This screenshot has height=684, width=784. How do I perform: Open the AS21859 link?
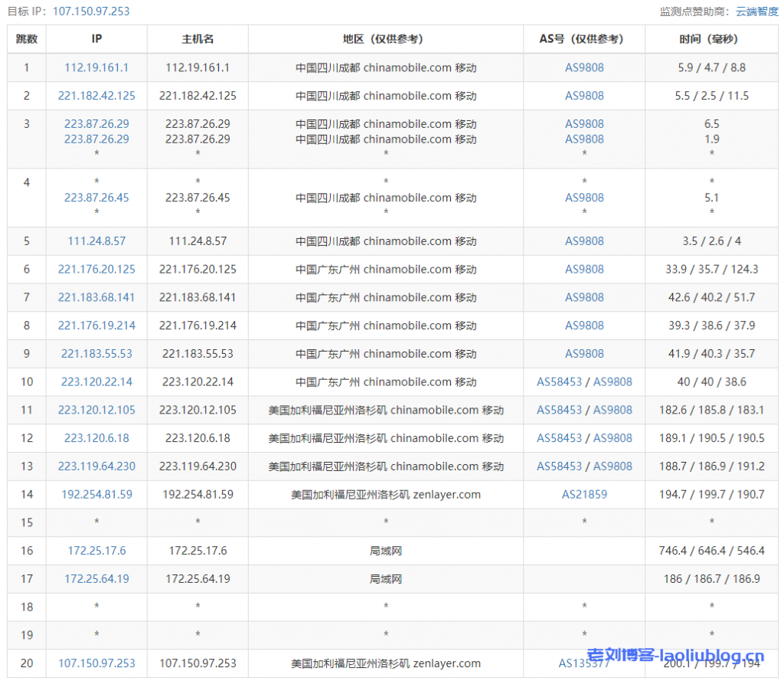pyautogui.click(x=584, y=494)
